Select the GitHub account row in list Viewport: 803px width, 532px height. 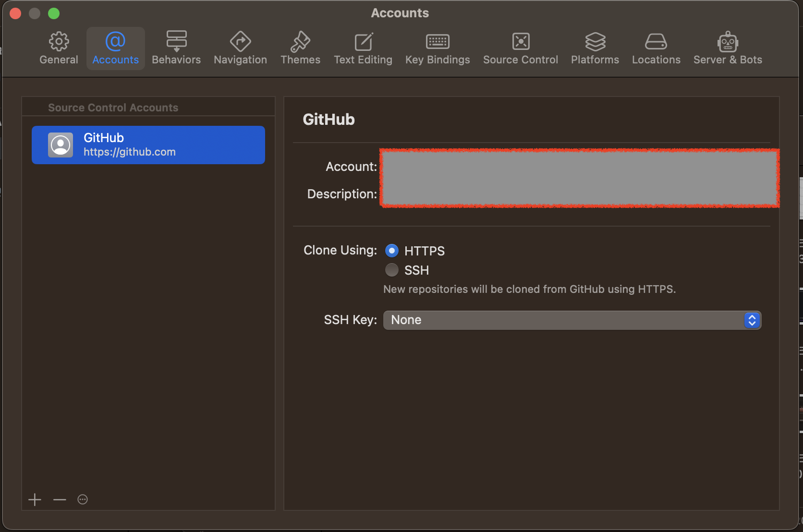pos(148,145)
